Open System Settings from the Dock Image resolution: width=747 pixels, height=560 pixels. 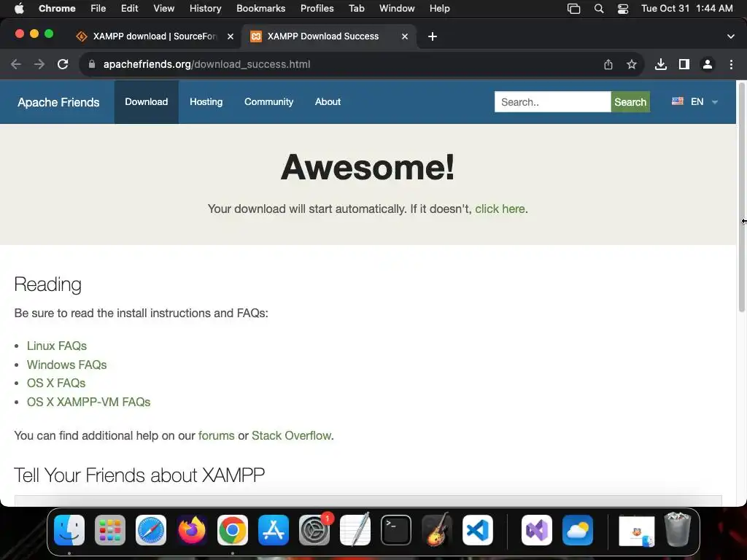pos(314,530)
